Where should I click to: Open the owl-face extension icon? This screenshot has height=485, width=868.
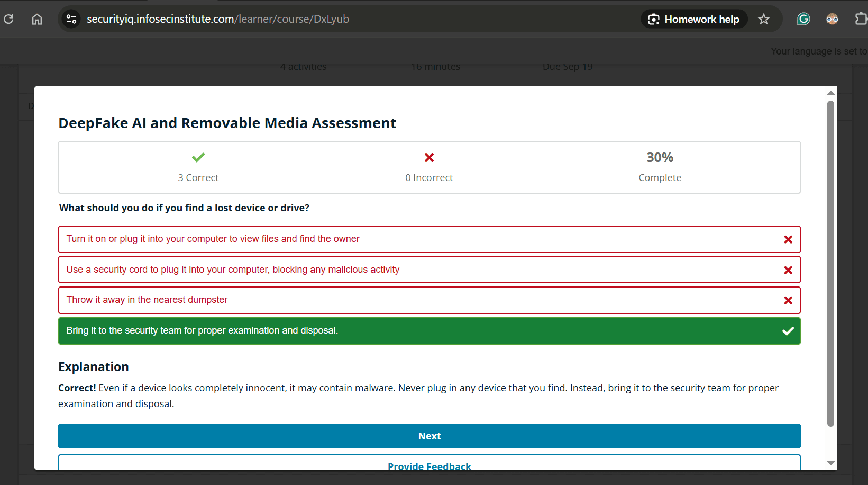pyautogui.click(x=832, y=19)
